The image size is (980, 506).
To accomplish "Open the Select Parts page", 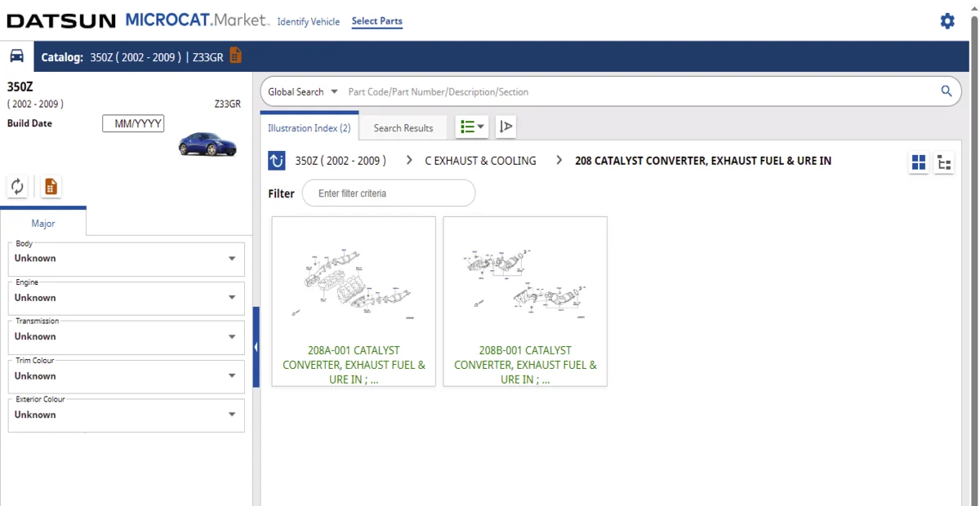I will (x=377, y=21).
